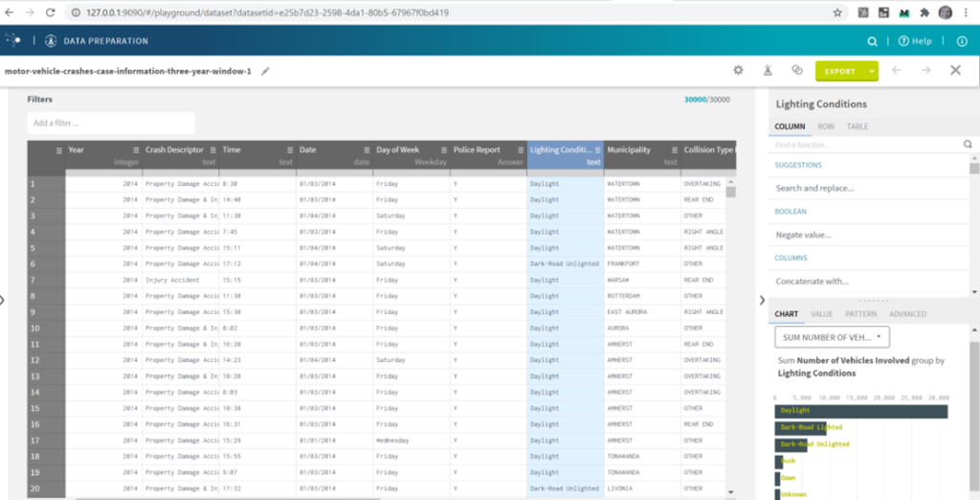
Task: Expand the SUM NUMBER OF VEH... dropdown
Action: [832, 337]
